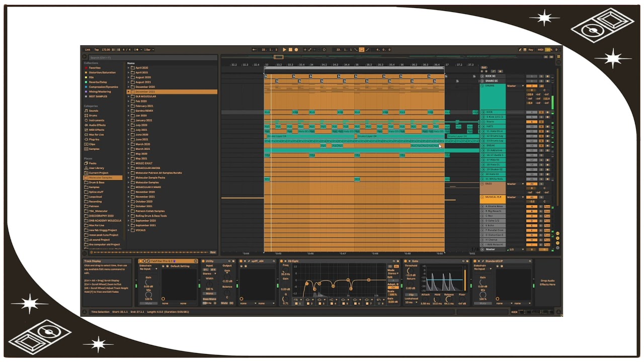This screenshot has height=362, width=644.
Task: Open the DRUMS Master output dropdown
Action: (x=515, y=86)
